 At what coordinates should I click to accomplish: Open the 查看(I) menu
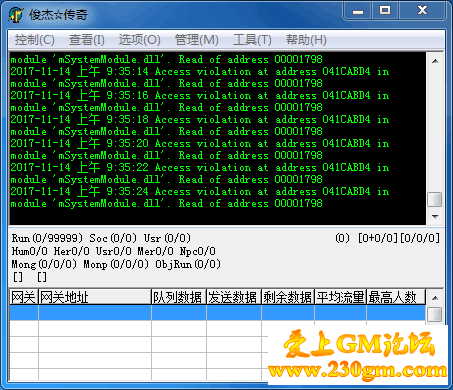pyautogui.click(x=87, y=40)
